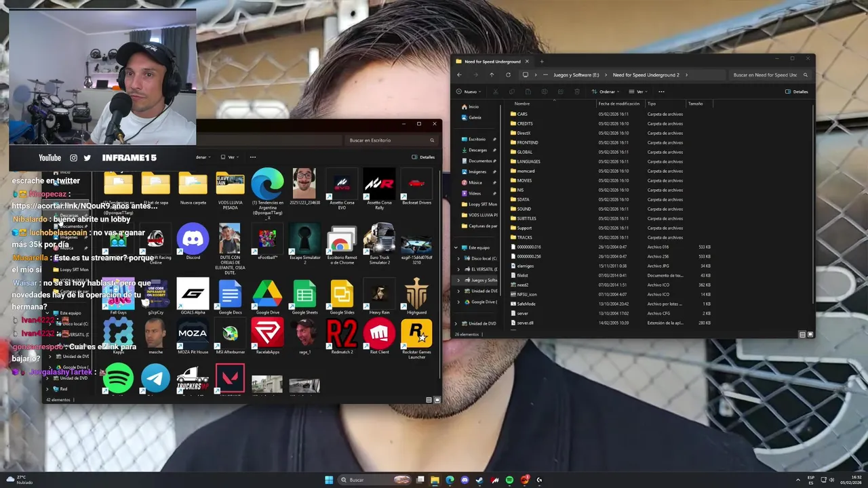Select the Need for Speed Underground tab
868x488 pixels.
pos(493,62)
